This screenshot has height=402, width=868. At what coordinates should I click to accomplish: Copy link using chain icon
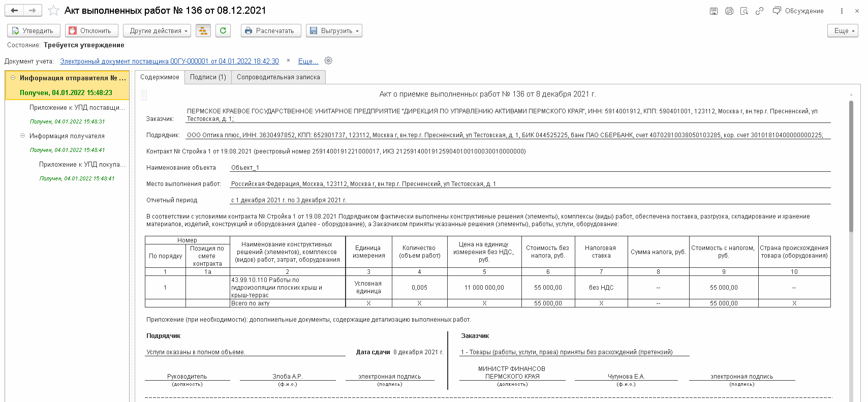point(759,11)
